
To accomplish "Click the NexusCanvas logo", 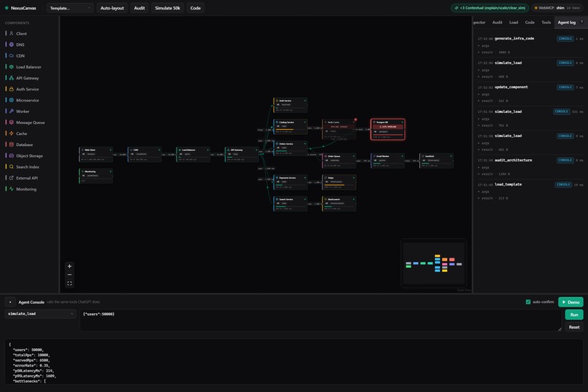I will click(x=20, y=8).
